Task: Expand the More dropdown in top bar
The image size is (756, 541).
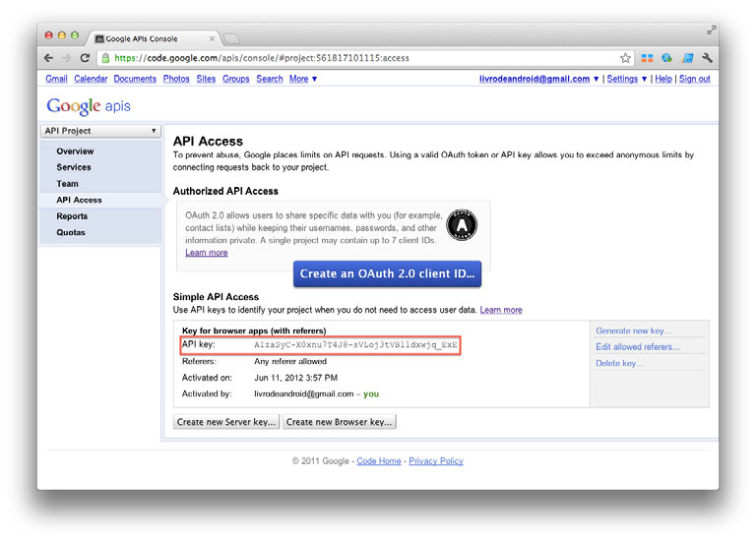Action: click(x=303, y=79)
